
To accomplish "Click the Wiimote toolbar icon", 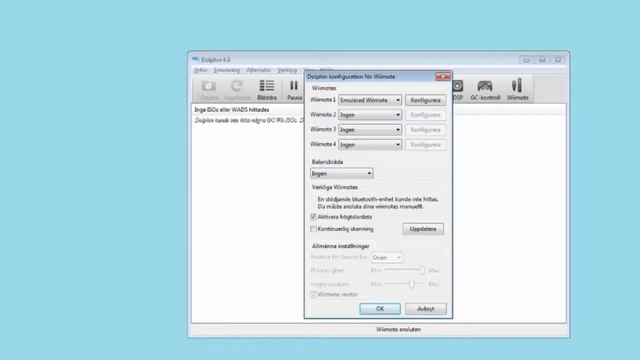I will 517,90.
